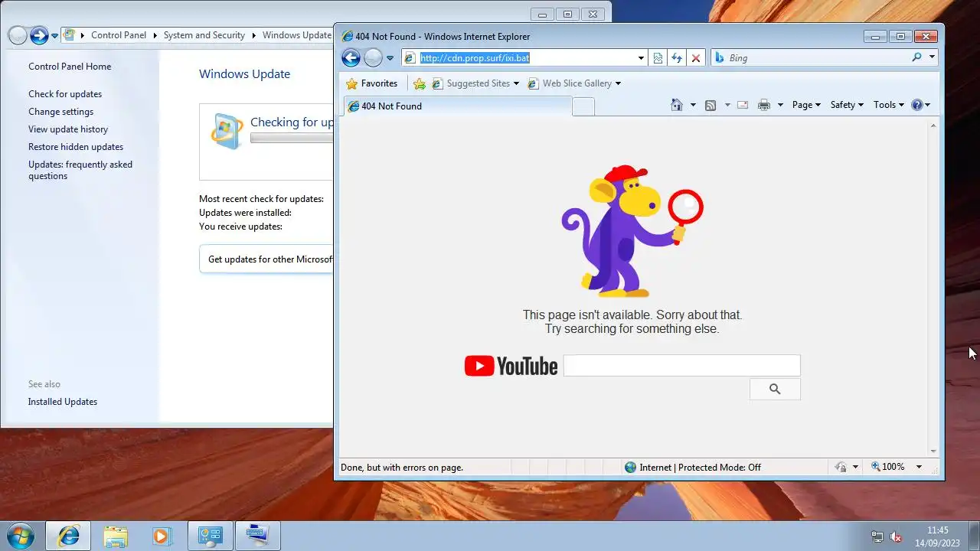
Task: Open a new blank tab
Action: pyautogui.click(x=583, y=107)
